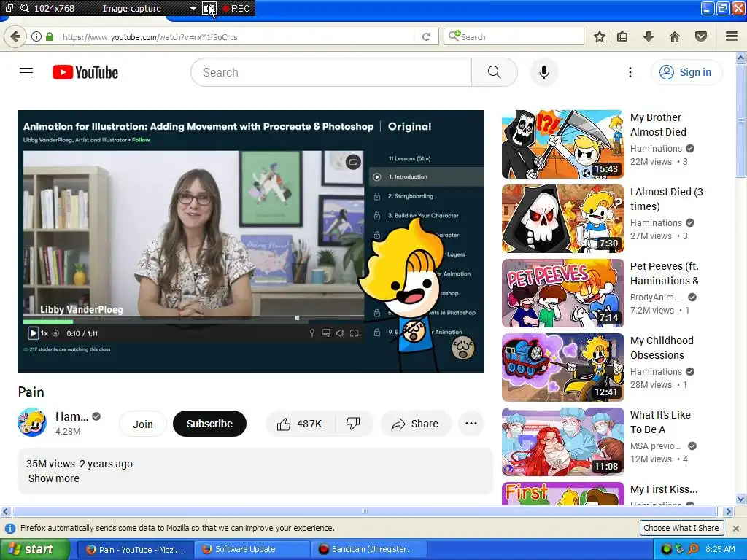
Task: Sign in to YouTube
Action: [686, 72]
